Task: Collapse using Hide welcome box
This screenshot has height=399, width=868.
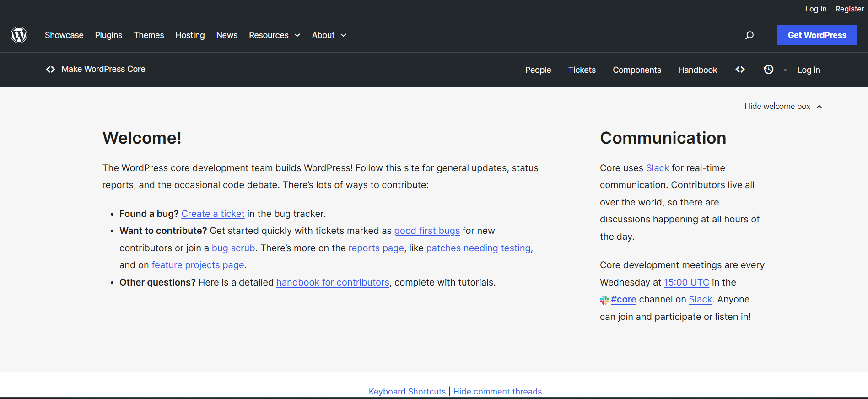Action: click(783, 106)
